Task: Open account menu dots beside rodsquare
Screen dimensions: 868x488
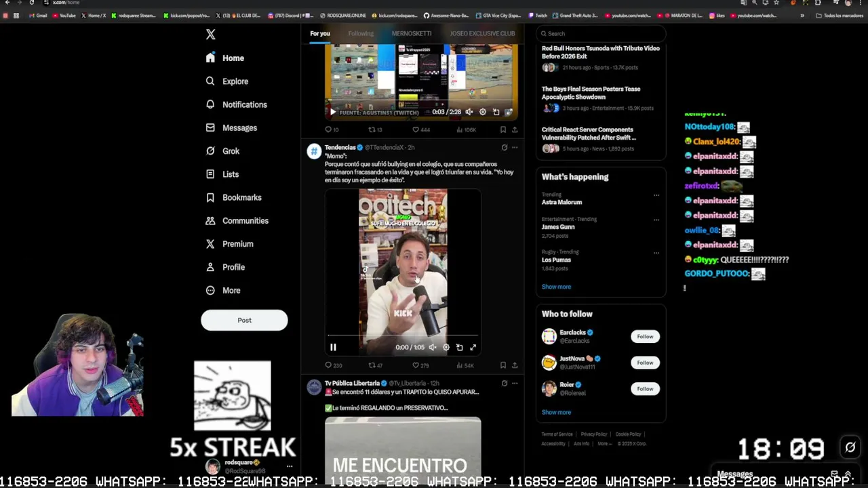Action: pyautogui.click(x=290, y=466)
